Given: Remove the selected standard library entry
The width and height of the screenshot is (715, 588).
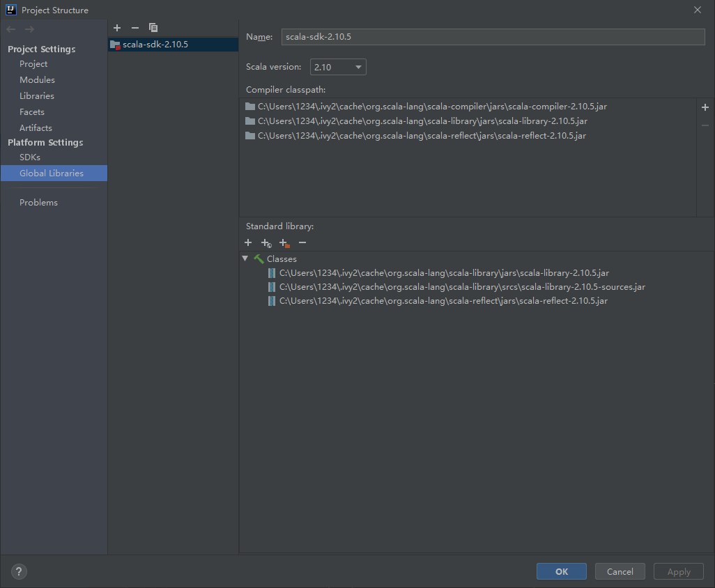Looking at the screenshot, I should (x=302, y=242).
